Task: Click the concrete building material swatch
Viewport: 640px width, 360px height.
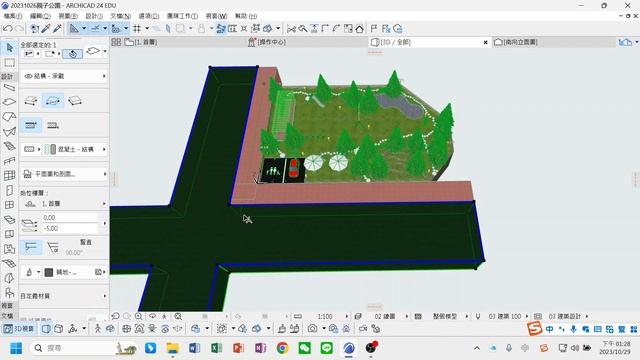Action: point(50,149)
